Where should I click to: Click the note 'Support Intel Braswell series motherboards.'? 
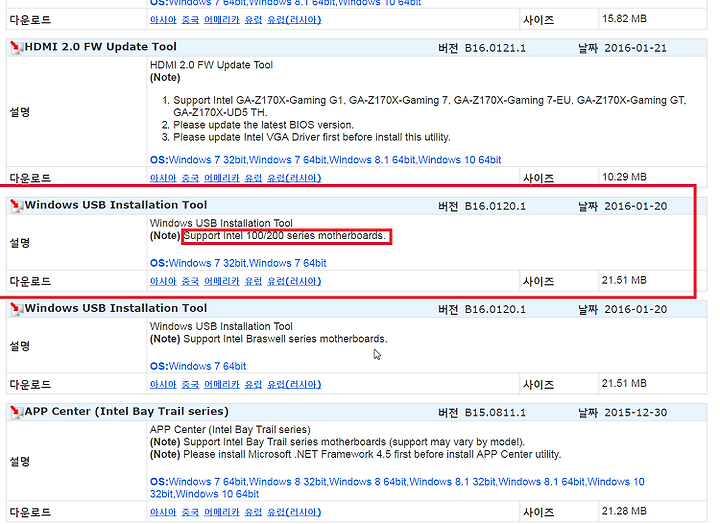285,339
